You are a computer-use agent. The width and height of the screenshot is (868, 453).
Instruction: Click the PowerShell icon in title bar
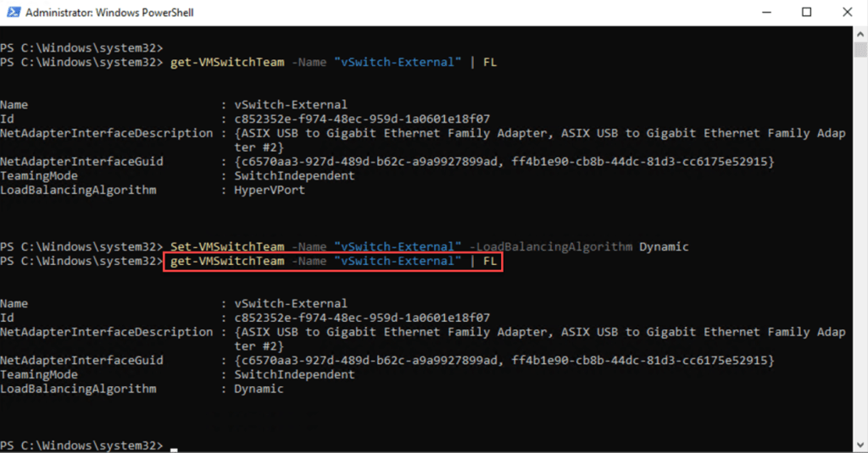point(13,13)
